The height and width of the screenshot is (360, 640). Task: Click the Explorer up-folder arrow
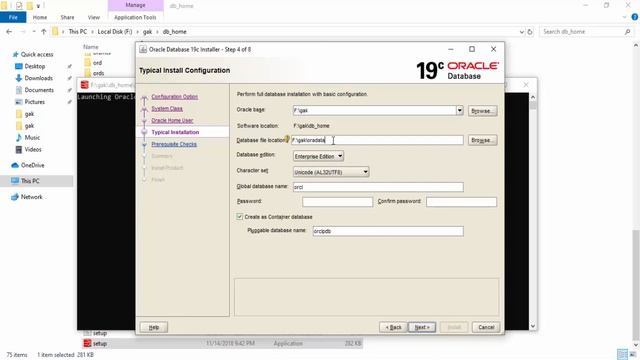[x=43, y=31]
